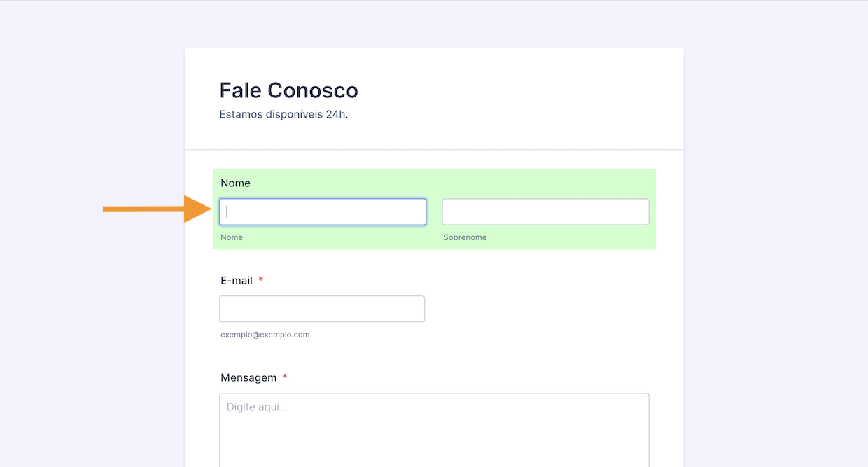Screen dimensions: 868x467
Task: Click the "Fale Conosco" heading
Action: [288, 90]
